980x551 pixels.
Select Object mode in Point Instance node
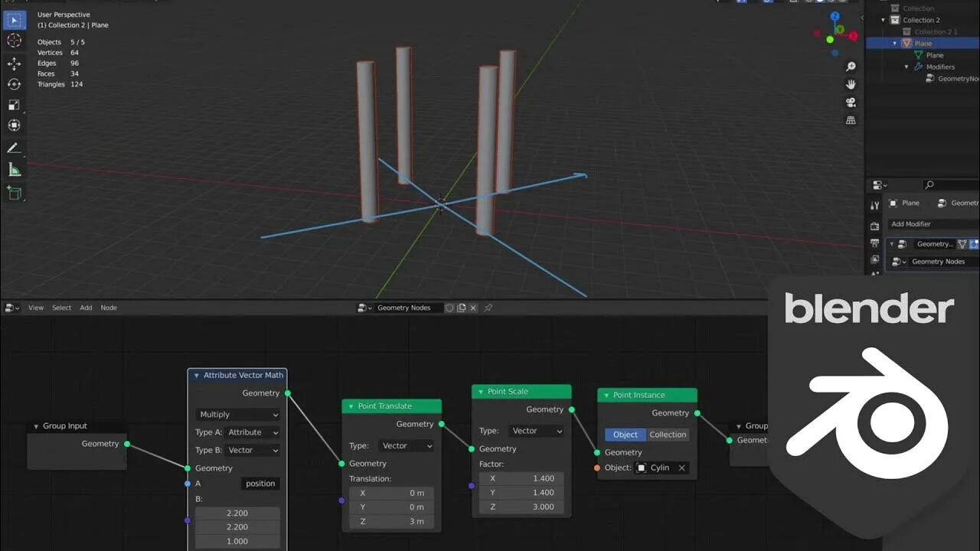(x=625, y=435)
